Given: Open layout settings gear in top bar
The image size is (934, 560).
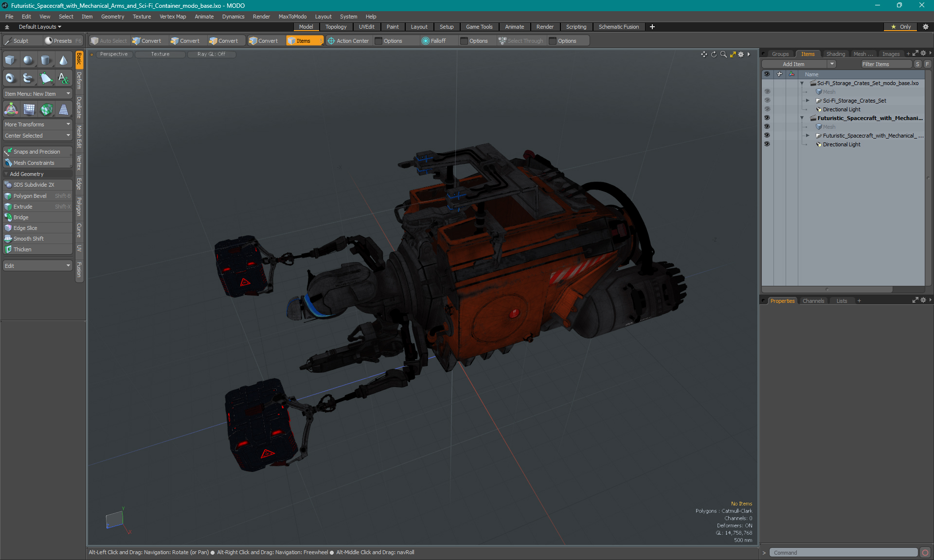Looking at the screenshot, I should click(926, 27).
